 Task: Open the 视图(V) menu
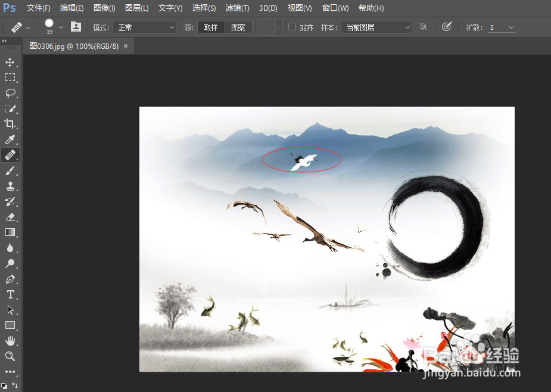[300, 8]
